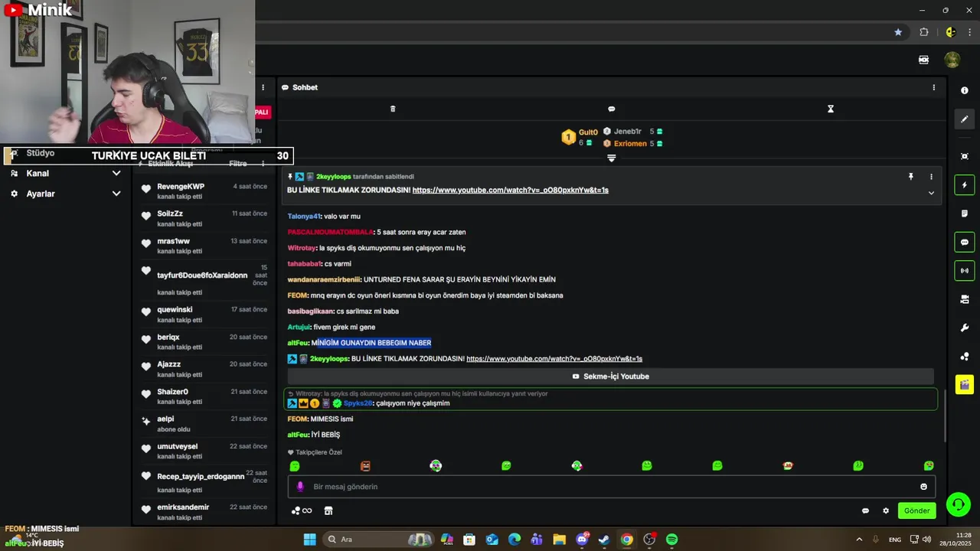Click the three-dots bubbles icon in sidebar
Screen dimensions: 980x551
point(964,356)
